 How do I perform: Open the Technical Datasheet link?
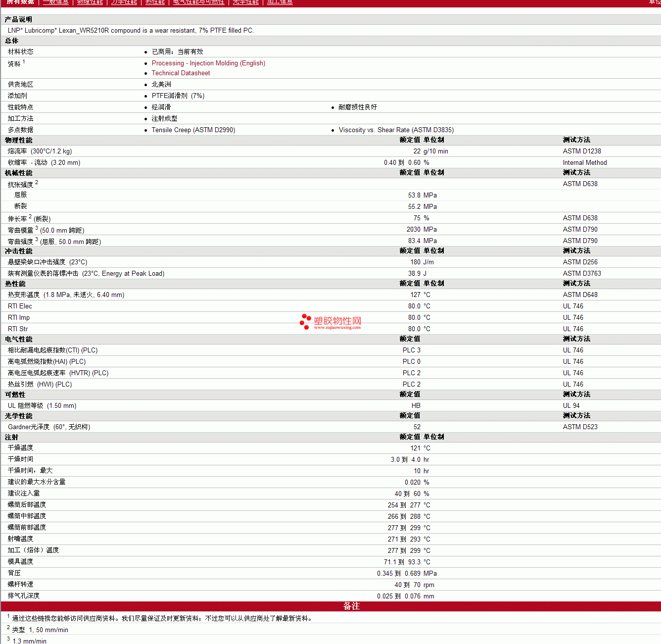(x=181, y=73)
